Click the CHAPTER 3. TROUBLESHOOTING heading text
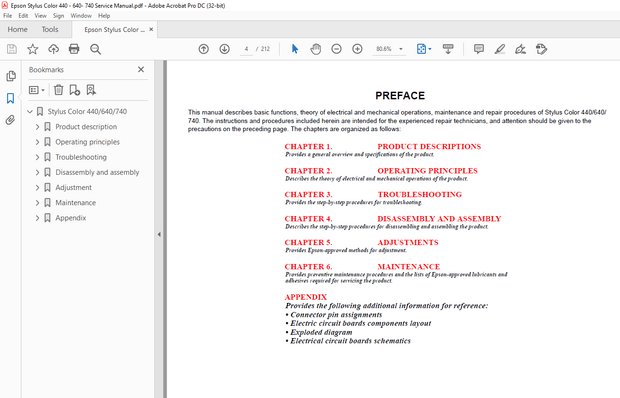 click(373, 194)
